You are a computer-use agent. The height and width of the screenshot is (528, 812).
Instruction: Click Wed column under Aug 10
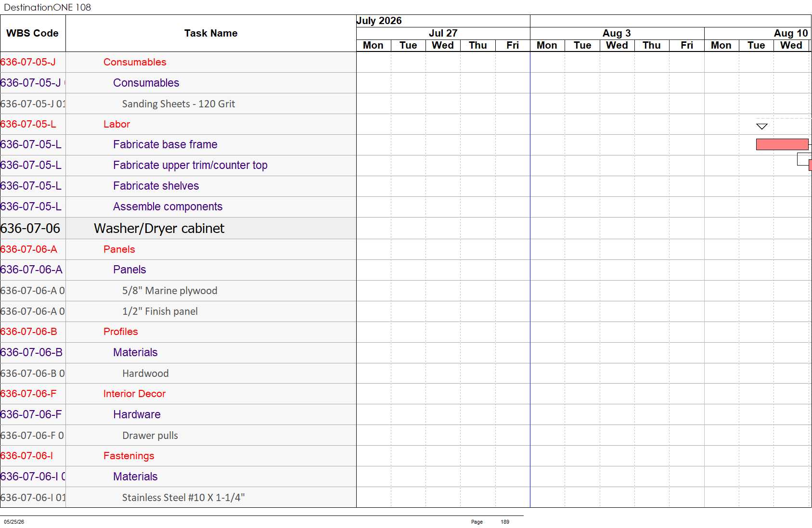(x=791, y=45)
